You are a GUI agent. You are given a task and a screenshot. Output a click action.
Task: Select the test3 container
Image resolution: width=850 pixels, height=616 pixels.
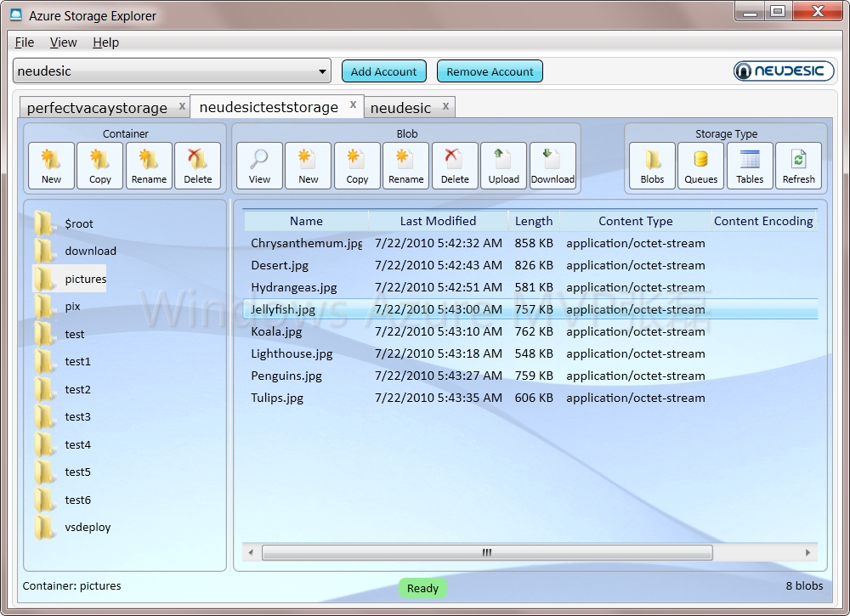62,416
